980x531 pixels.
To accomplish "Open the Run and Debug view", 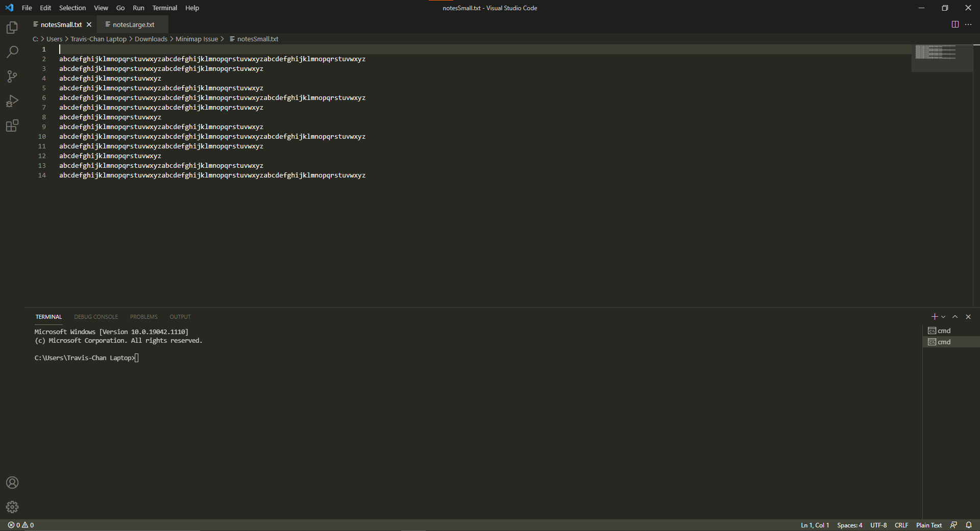I will (12, 101).
